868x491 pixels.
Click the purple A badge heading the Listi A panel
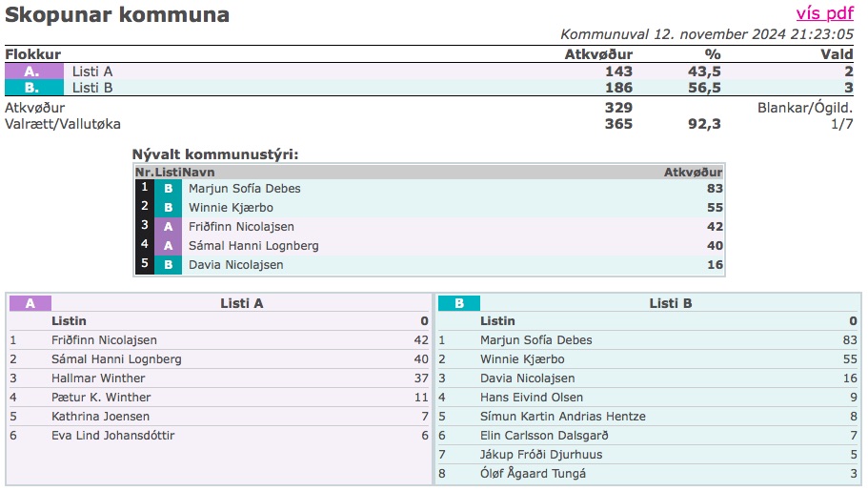click(30, 303)
